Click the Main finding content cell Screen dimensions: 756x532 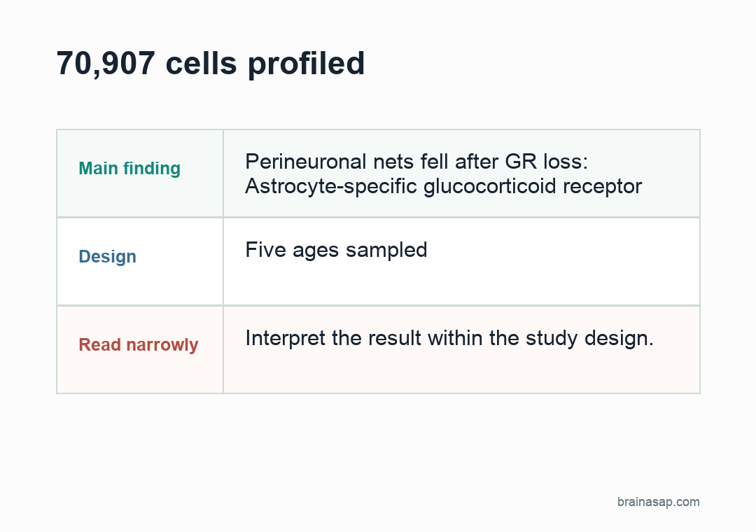point(461,173)
